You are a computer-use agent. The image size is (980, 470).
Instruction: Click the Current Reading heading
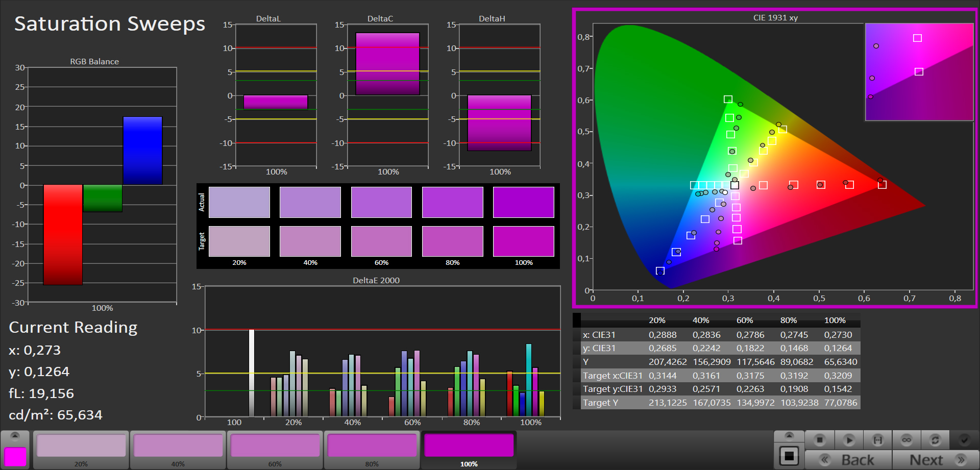click(x=73, y=328)
